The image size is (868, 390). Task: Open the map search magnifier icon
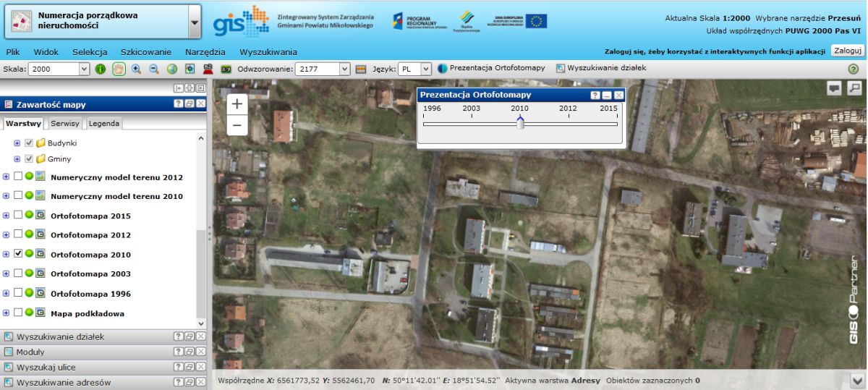click(854, 88)
